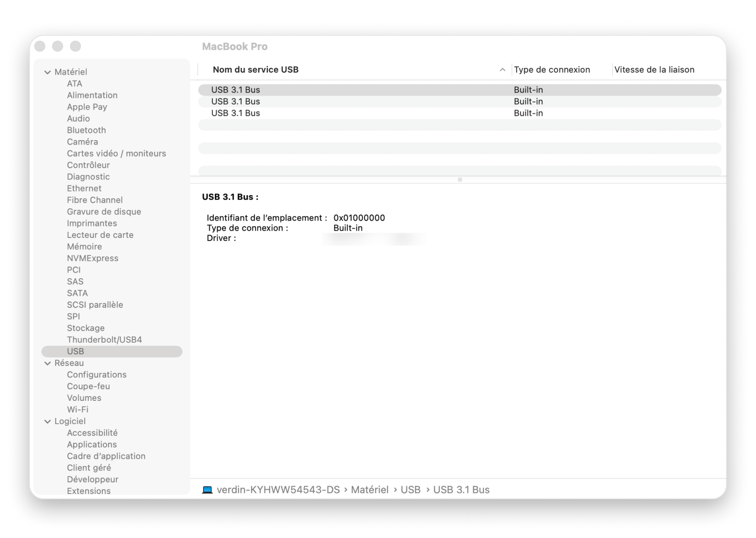Go to USB in the path bar
Image resolution: width=756 pixels, height=538 pixels.
pyautogui.click(x=410, y=490)
